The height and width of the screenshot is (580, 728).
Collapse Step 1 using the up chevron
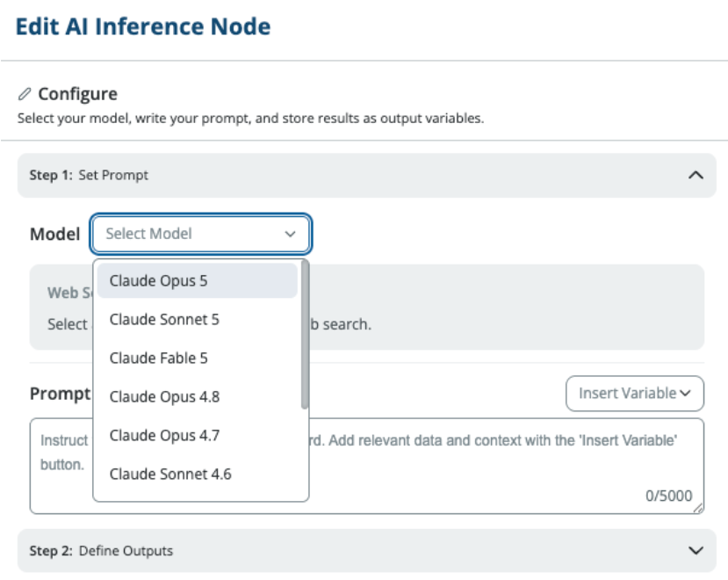(695, 175)
